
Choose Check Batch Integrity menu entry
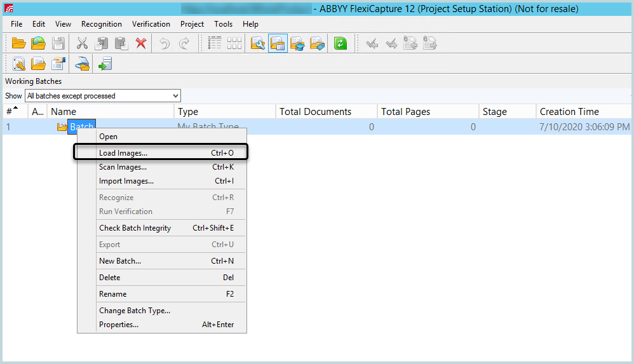pos(162,228)
